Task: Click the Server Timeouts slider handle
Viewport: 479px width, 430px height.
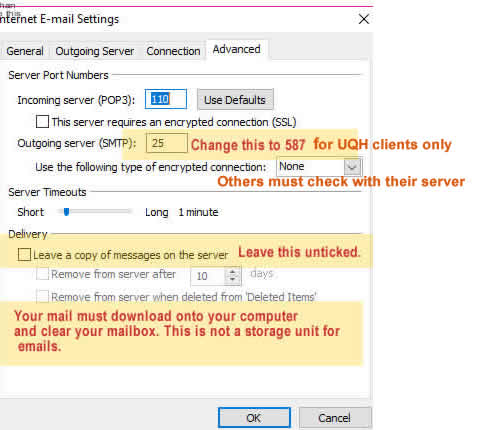Action: pyautogui.click(x=66, y=212)
